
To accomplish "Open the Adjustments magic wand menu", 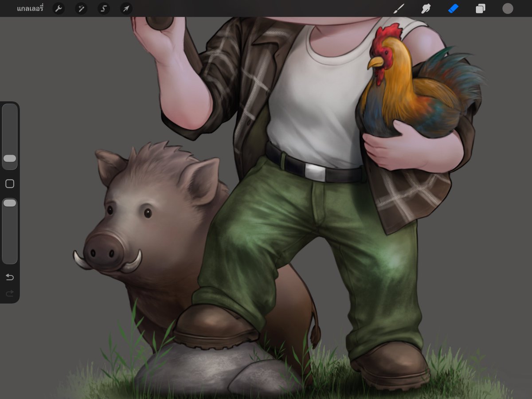I will 81,8.
